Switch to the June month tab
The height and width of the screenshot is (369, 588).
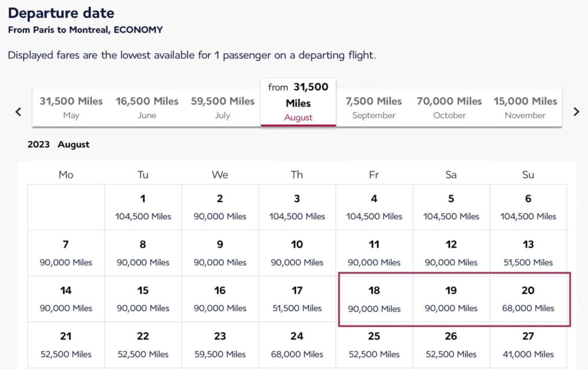point(147,107)
